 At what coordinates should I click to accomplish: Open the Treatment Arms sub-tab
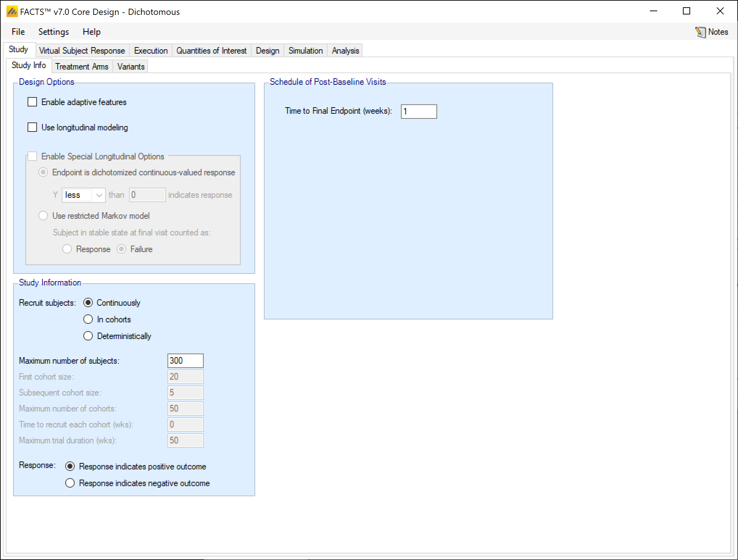click(x=82, y=67)
